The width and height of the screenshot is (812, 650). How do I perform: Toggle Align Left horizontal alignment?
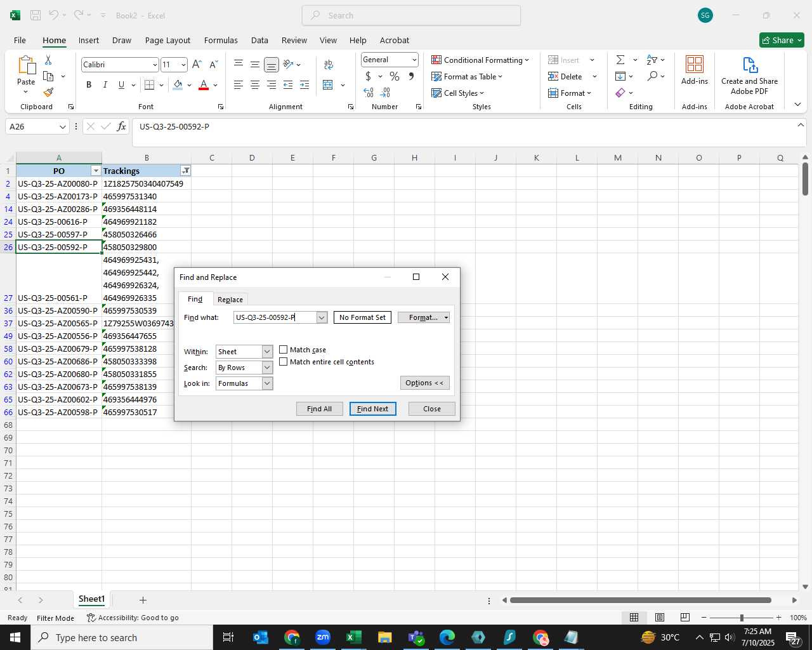(238, 84)
